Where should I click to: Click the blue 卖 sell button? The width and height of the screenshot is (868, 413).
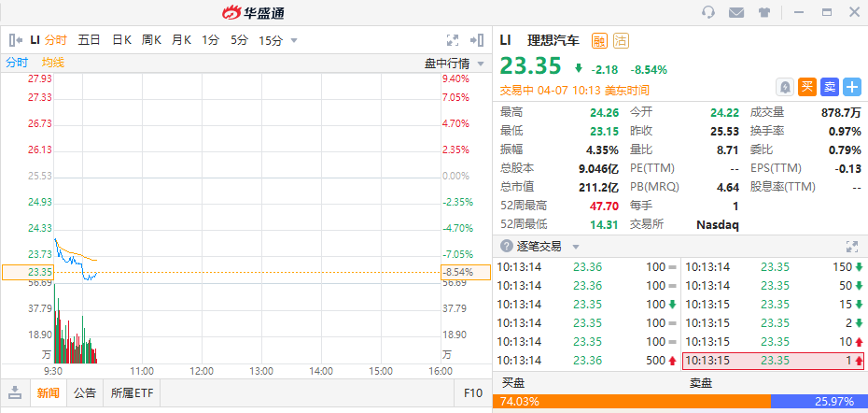pos(830,87)
